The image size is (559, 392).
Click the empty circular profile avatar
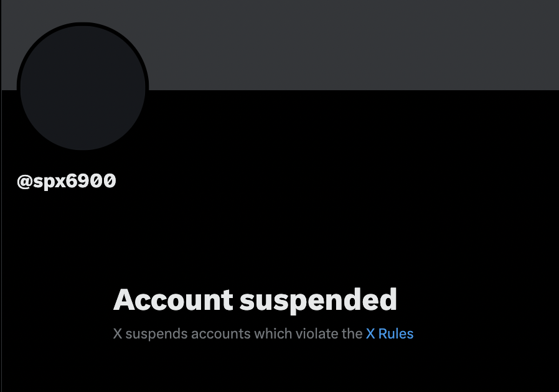click(x=83, y=88)
